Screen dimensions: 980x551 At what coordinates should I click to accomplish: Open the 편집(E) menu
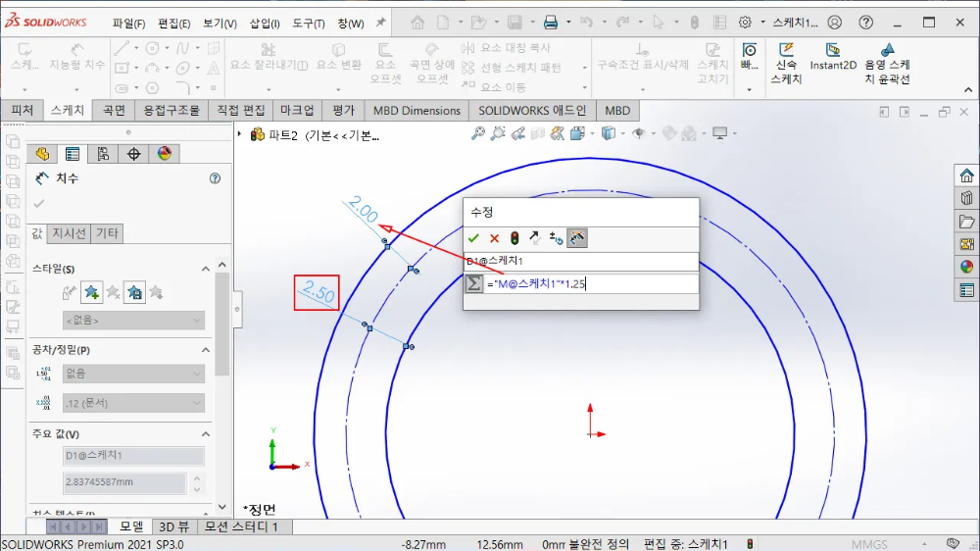[x=173, y=24]
